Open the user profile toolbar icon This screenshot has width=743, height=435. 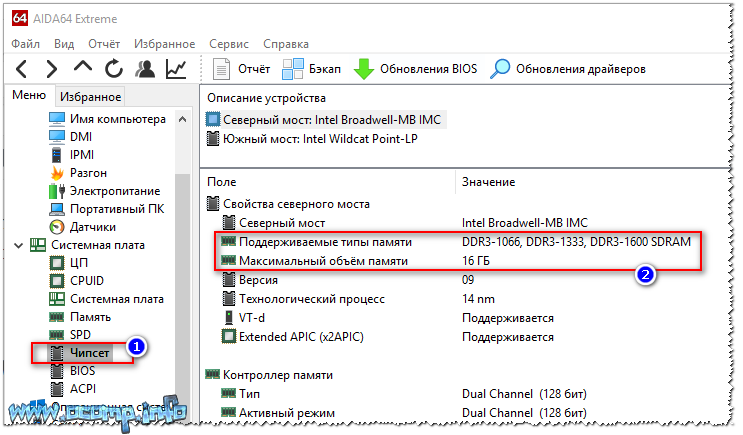coord(145,69)
